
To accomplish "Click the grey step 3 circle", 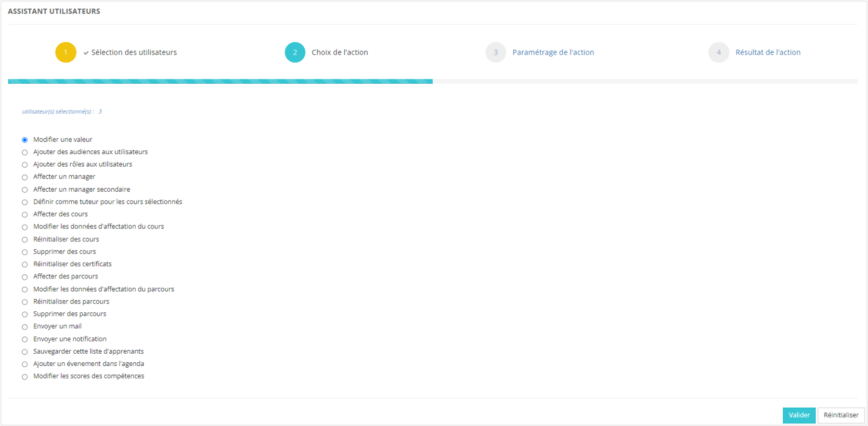I will coord(495,53).
